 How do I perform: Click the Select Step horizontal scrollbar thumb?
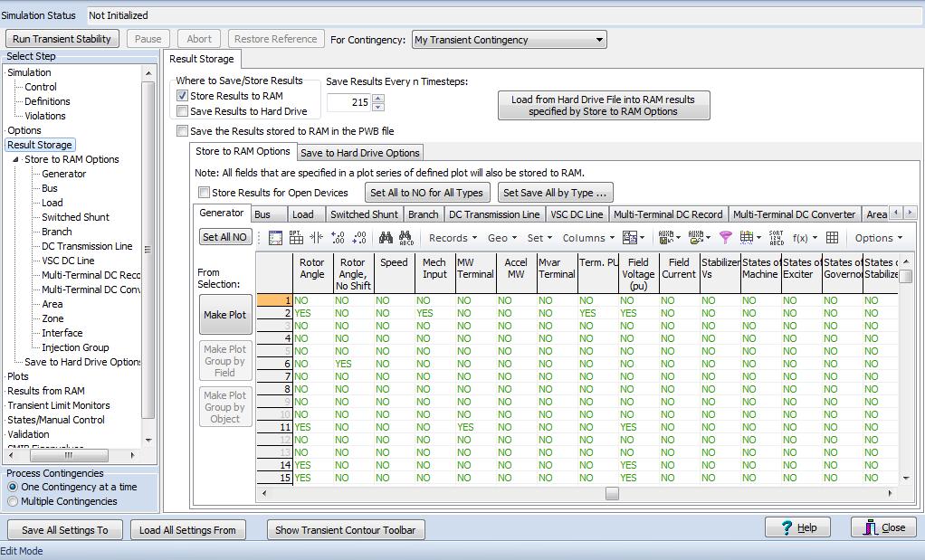point(69,455)
